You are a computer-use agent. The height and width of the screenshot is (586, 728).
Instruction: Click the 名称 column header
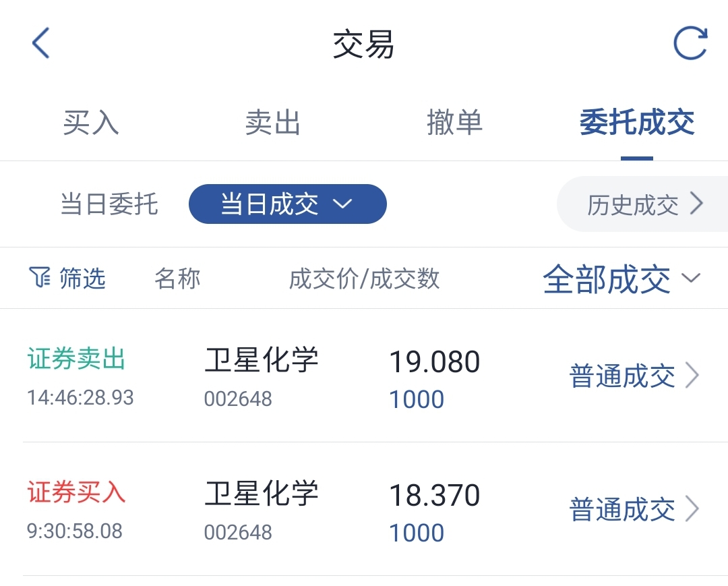[x=177, y=279]
